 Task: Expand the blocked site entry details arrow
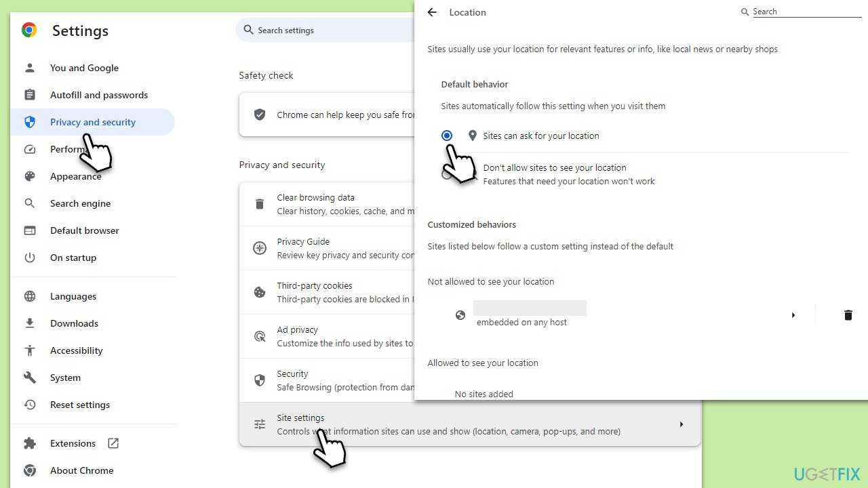pos(793,315)
